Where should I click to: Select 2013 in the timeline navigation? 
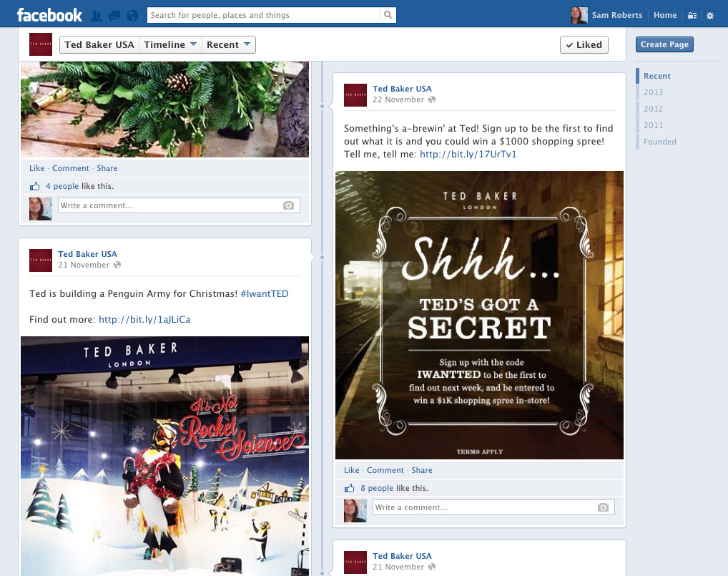[653, 92]
